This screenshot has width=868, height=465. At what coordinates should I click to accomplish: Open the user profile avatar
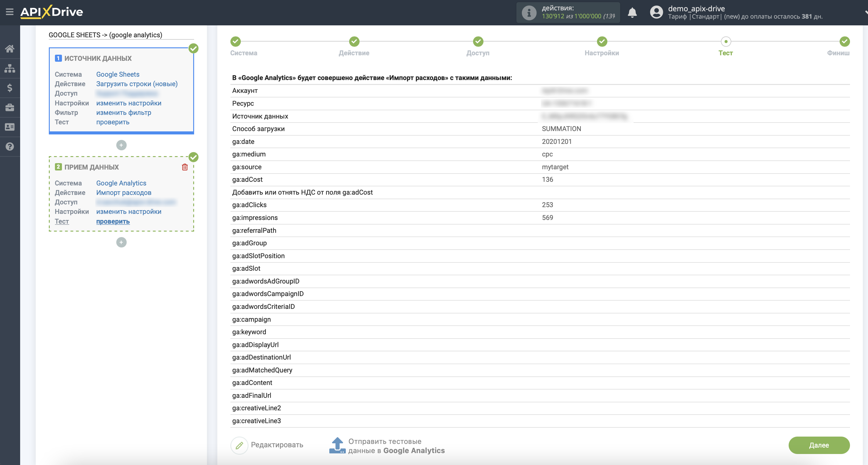(656, 13)
